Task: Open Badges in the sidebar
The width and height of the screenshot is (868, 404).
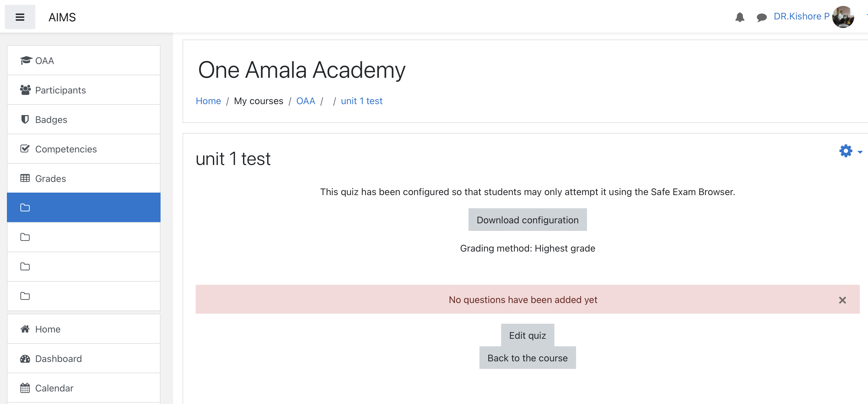Action: click(x=51, y=120)
